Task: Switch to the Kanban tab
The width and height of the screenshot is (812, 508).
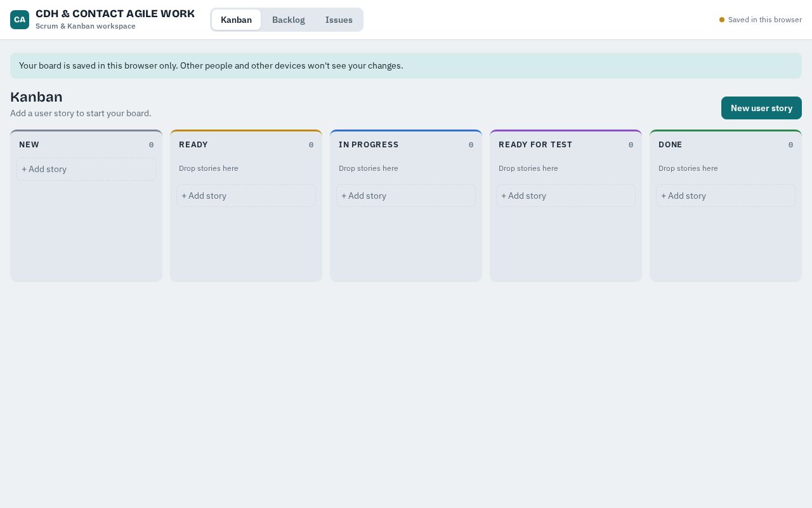Action: [x=236, y=20]
